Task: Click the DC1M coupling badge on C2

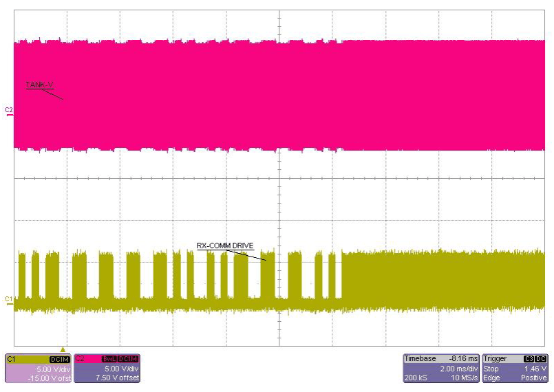Action: (x=128, y=359)
